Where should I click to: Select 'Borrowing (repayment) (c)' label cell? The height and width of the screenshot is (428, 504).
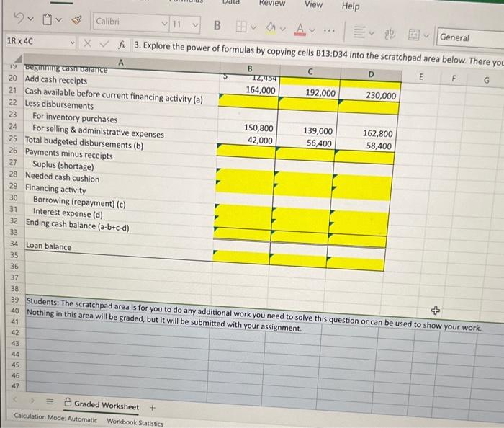pos(79,202)
